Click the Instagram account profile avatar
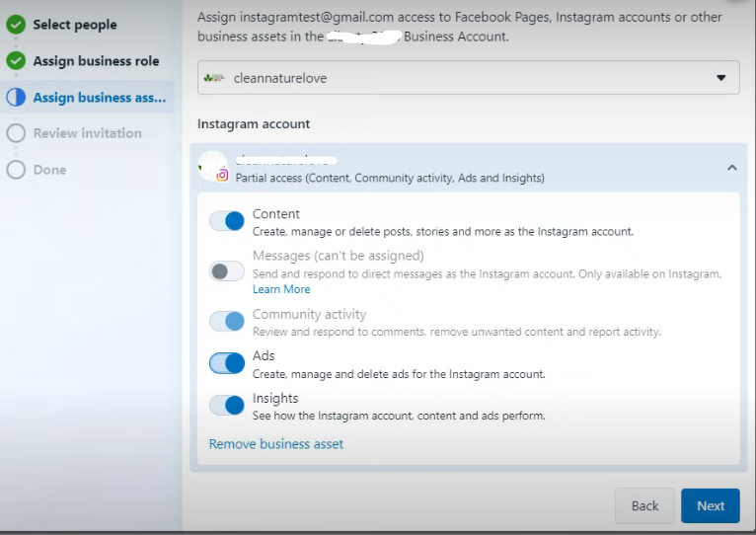756x535 pixels. point(212,166)
